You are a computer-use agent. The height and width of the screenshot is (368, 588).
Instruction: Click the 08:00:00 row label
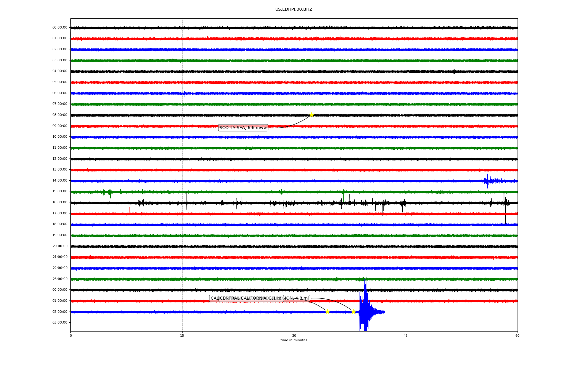pos(60,115)
